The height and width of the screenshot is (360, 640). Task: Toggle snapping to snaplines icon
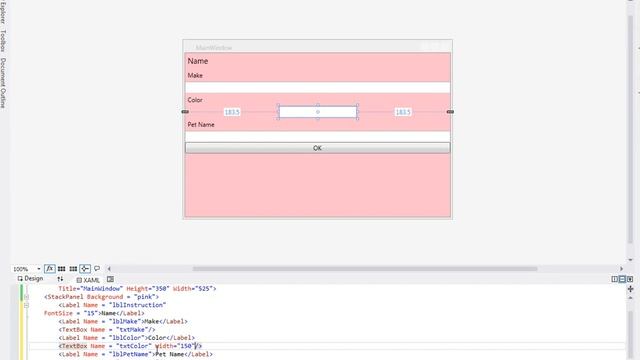85,269
